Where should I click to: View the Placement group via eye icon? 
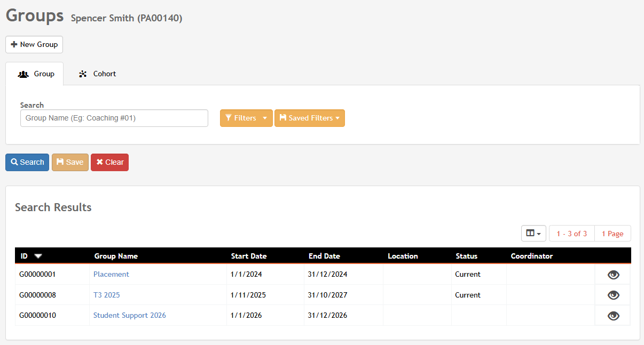614,275
